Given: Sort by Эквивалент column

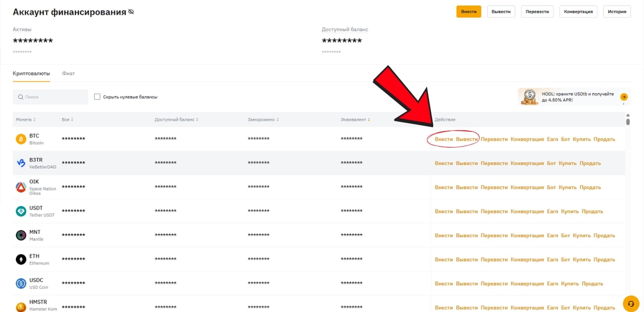Looking at the screenshot, I should coord(356,120).
